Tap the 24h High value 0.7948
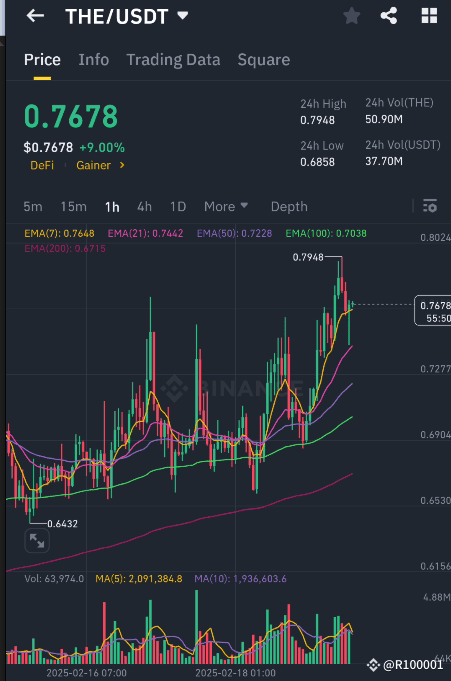451x681 pixels. pos(317,120)
